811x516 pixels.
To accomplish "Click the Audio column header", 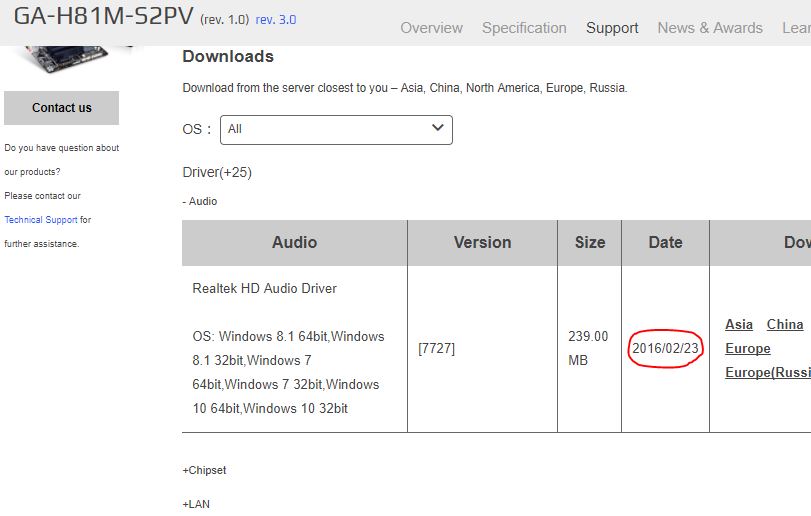I will coord(294,242).
